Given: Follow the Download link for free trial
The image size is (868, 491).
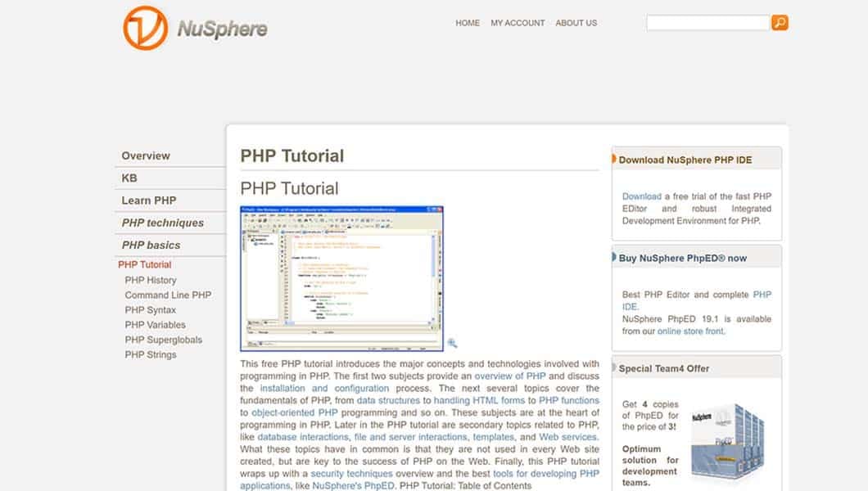Looking at the screenshot, I should (642, 196).
